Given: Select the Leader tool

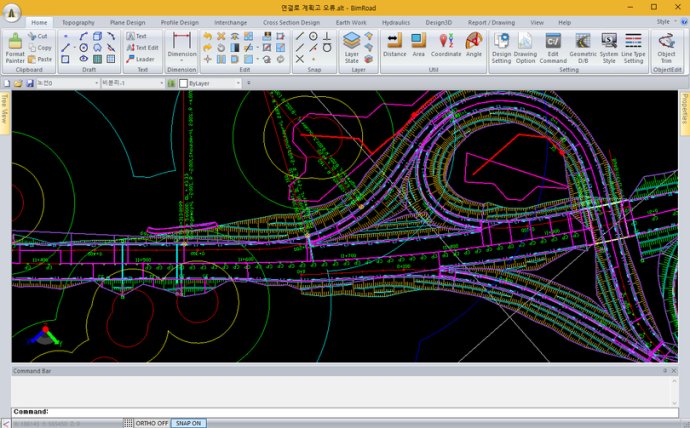Looking at the screenshot, I should [x=140, y=59].
